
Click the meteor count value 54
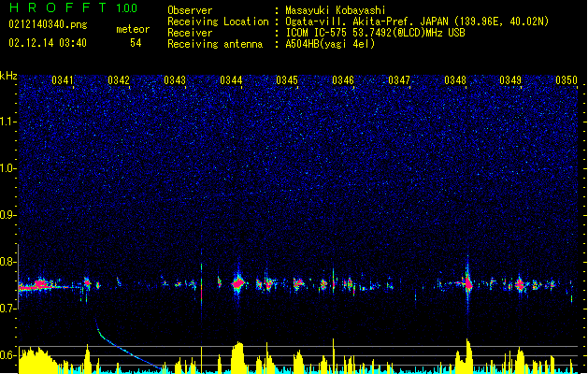click(136, 43)
